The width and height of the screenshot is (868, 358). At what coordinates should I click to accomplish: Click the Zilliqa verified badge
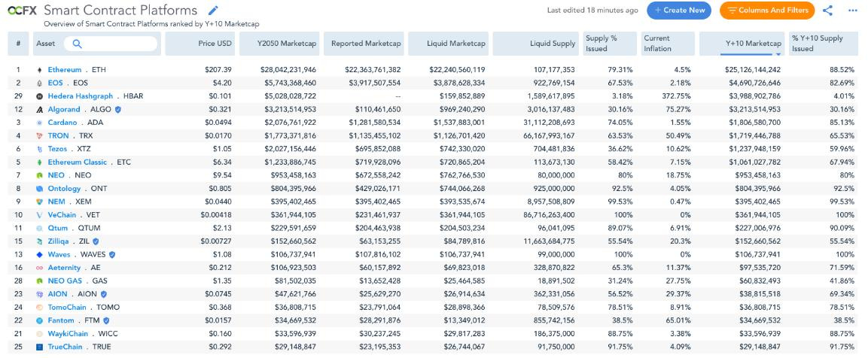(x=96, y=241)
